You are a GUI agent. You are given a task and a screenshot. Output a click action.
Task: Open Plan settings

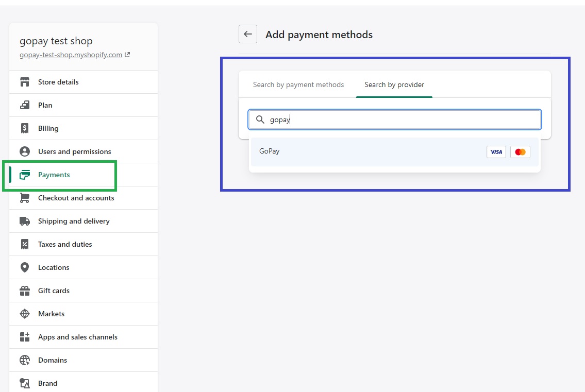point(83,105)
